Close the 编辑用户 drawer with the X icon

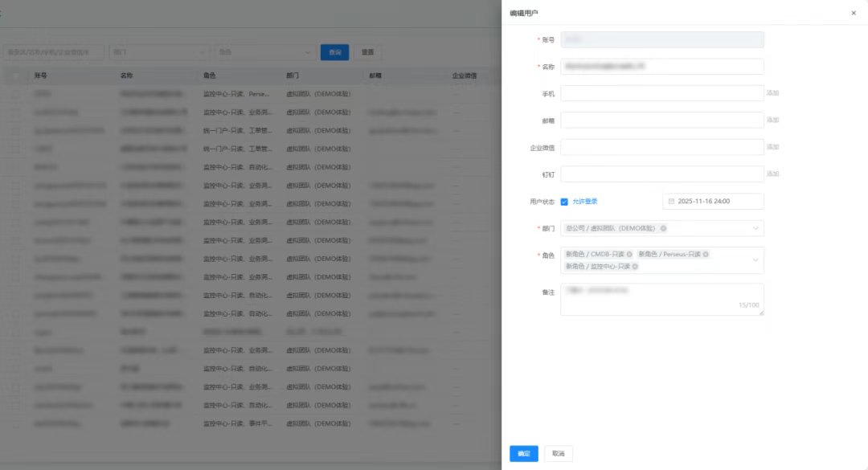(x=854, y=13)
